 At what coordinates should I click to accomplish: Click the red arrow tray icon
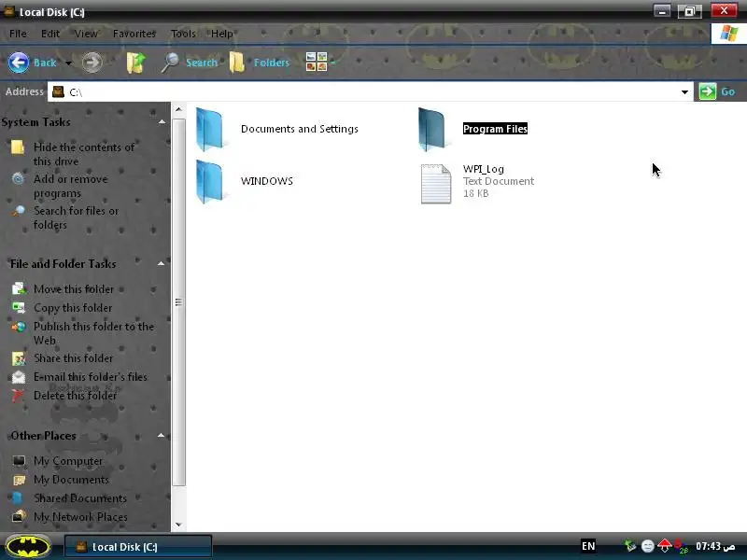click(x=664, y=546)
